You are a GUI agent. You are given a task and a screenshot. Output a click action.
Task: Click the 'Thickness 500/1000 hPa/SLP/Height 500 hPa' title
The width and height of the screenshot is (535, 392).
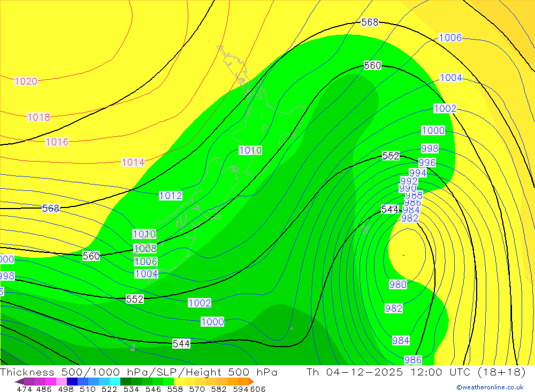[x=139, y=372]
